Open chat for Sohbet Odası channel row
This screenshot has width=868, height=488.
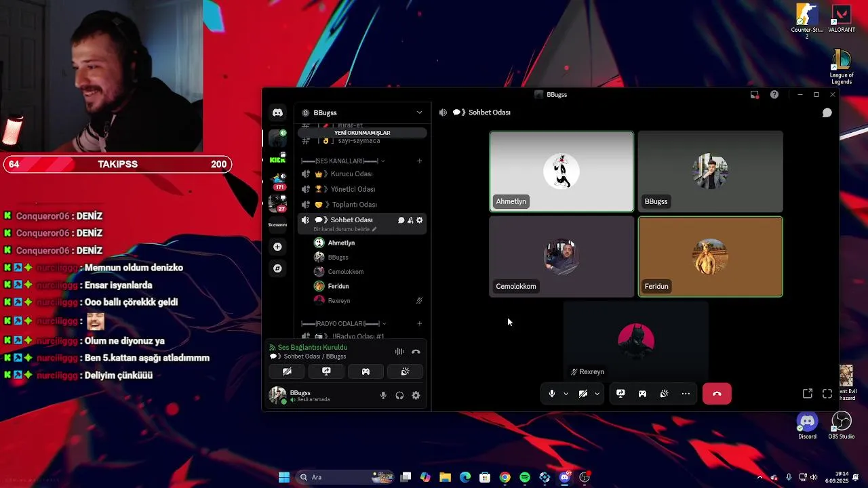coord(401,220)
